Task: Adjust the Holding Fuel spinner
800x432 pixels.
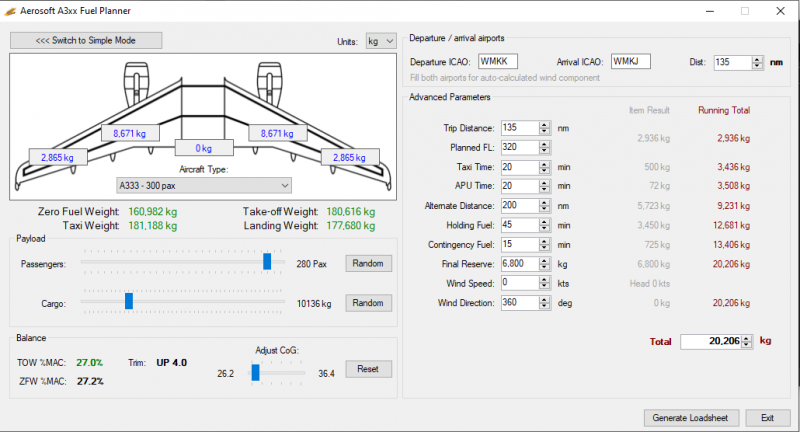Action: click(x=544, y=225)
